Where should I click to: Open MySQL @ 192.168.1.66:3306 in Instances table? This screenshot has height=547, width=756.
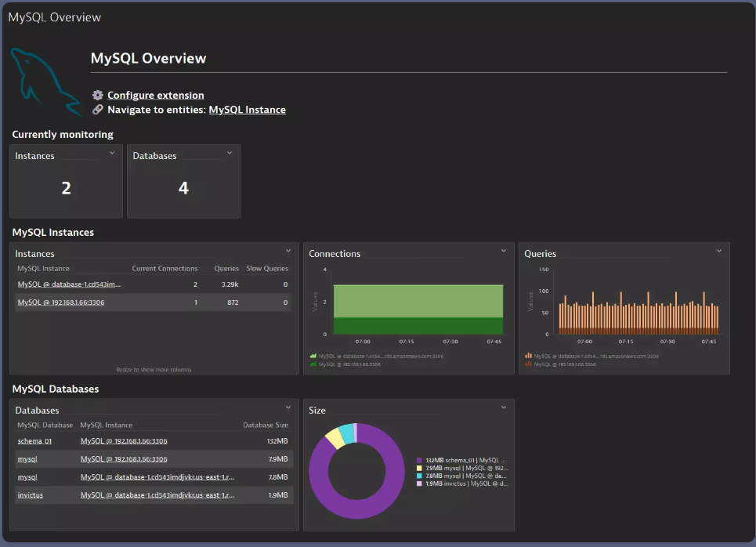point(61,302)
